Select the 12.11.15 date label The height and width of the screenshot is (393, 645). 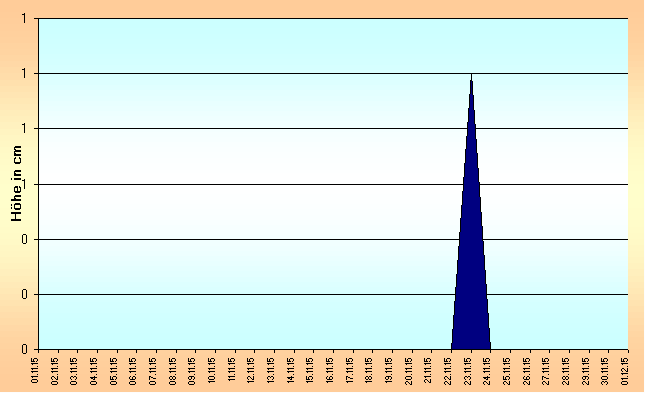[251, 370]
